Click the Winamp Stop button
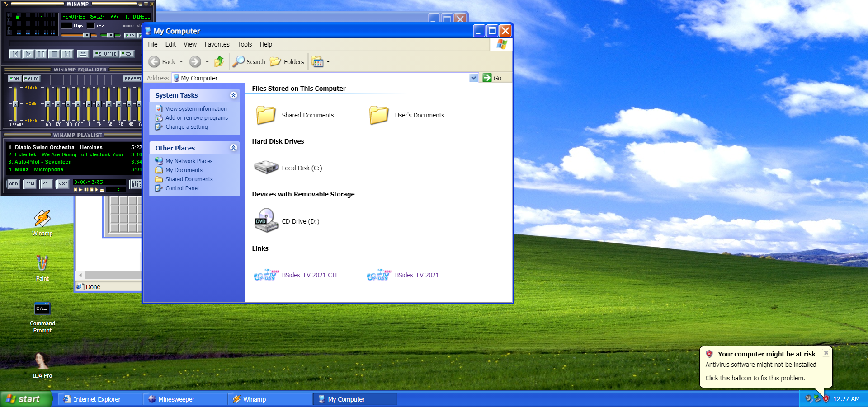 [54, 54]
